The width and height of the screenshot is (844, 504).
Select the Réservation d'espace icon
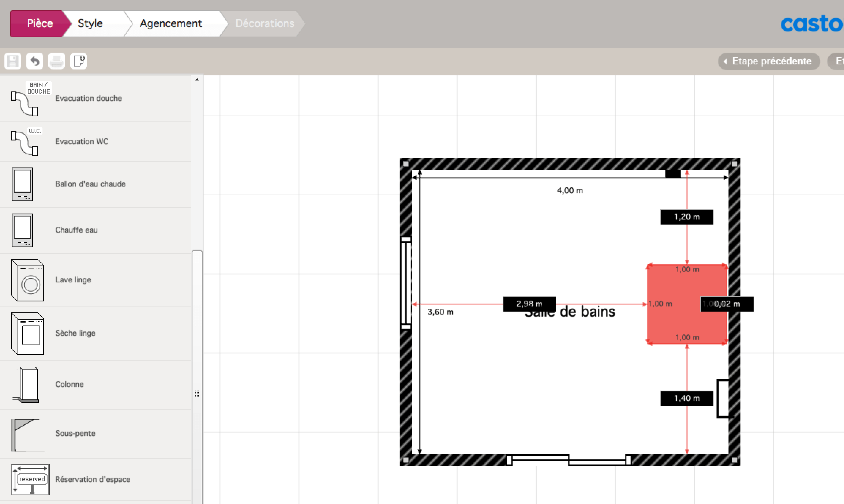click(30, 479)
